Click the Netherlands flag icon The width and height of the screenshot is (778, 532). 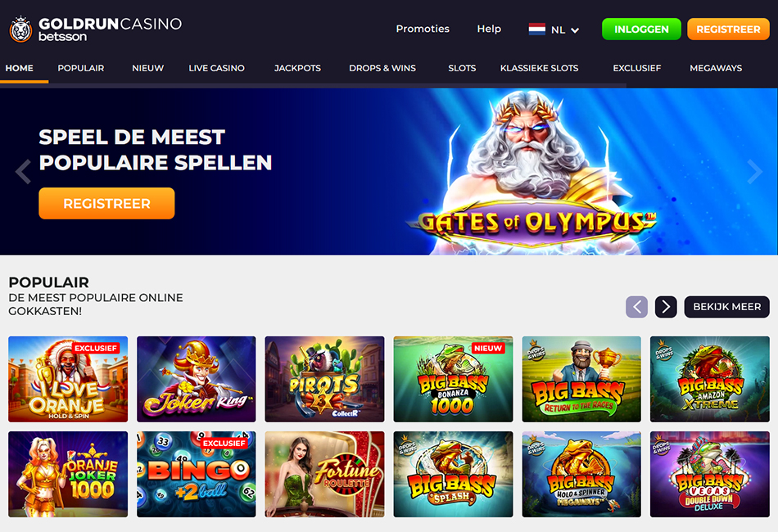[537, 29]
